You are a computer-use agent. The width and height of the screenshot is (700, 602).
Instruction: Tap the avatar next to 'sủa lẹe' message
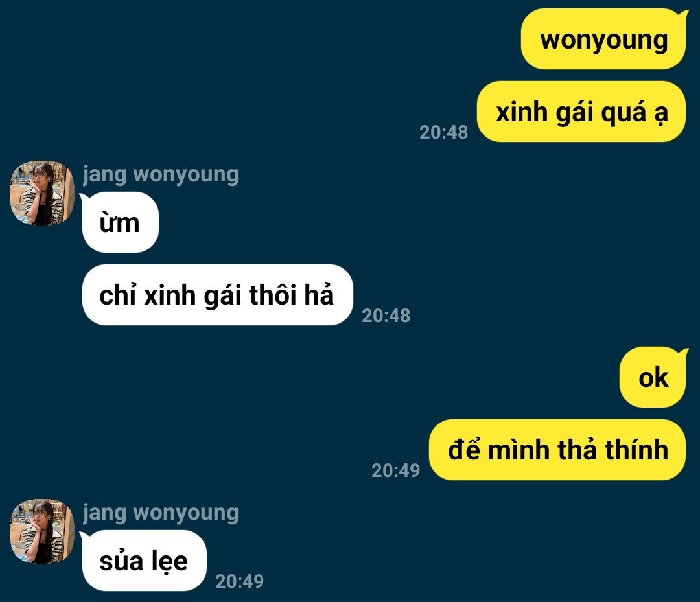click(x=42, y=531)
